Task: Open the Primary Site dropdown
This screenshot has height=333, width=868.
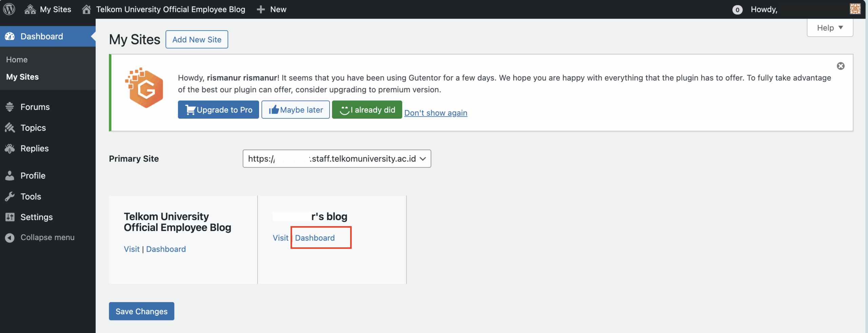Action: coord(337,159)
